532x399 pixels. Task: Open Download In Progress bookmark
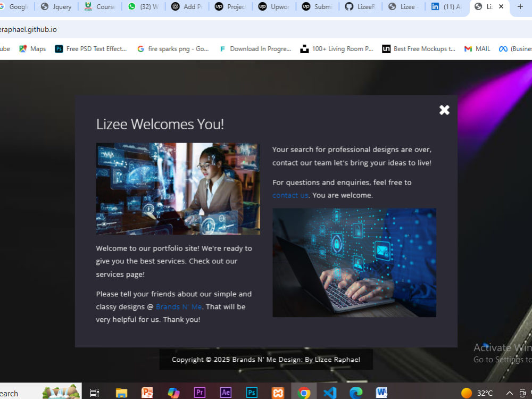255,49
